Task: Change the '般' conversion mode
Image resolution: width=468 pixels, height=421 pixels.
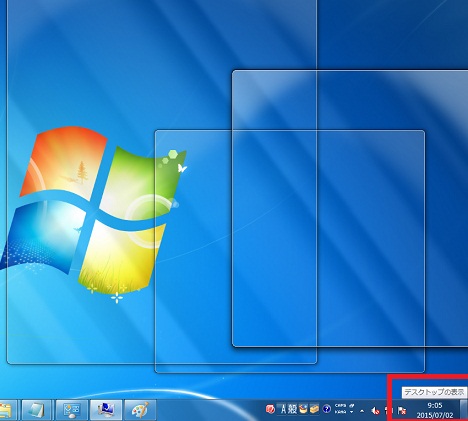Action: click(x=292, y=409)
